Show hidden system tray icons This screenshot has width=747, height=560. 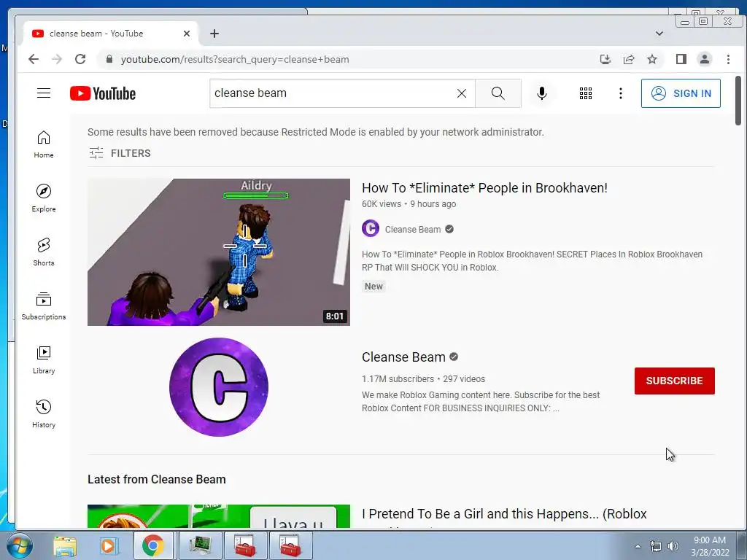click(638, 546)
